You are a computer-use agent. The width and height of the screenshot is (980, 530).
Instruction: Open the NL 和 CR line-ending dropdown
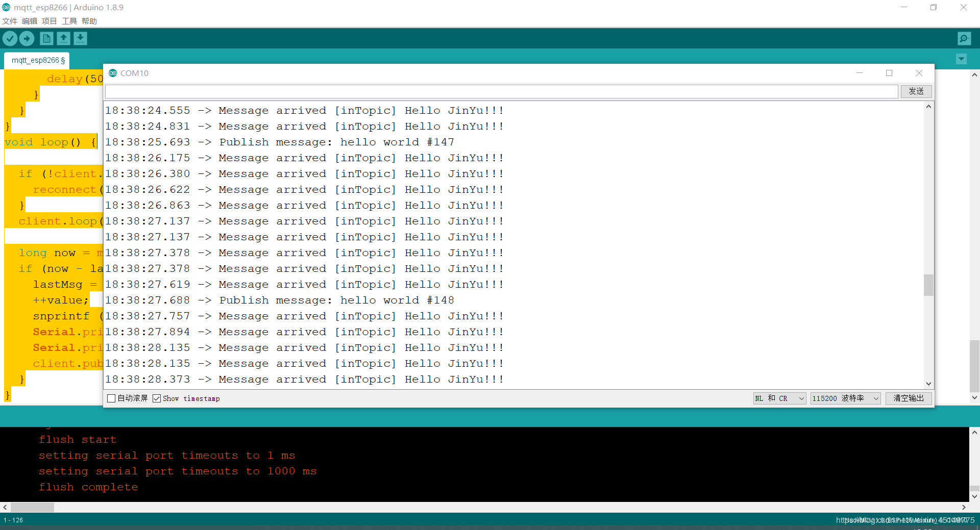779,398
